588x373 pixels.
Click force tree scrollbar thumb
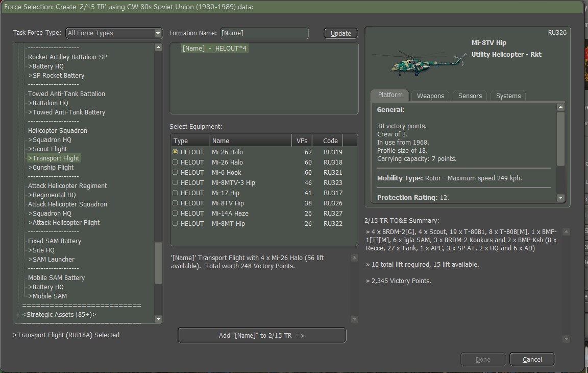[x=158, y=264]
